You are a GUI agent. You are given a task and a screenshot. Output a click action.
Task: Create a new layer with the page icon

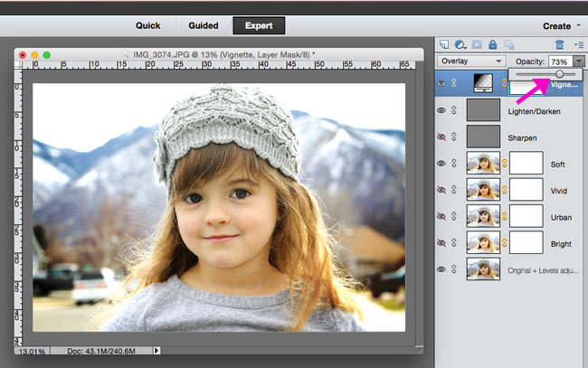444,44
